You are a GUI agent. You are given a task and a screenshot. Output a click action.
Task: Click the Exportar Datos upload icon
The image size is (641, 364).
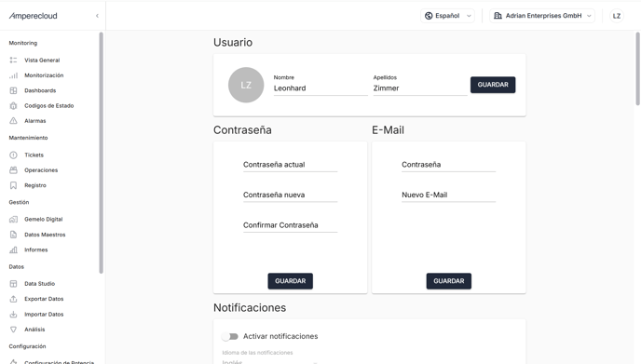(13, 299)
